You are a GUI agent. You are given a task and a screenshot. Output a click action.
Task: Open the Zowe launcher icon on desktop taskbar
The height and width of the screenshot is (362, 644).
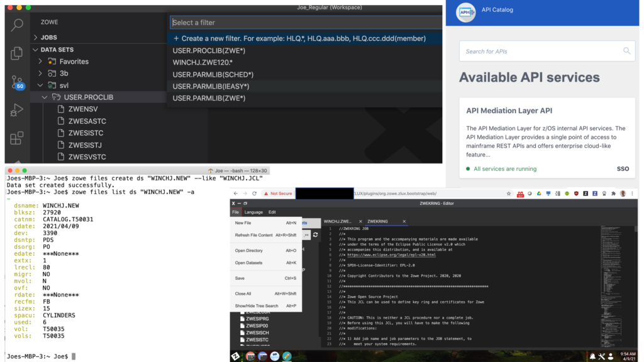pos(236,356)
